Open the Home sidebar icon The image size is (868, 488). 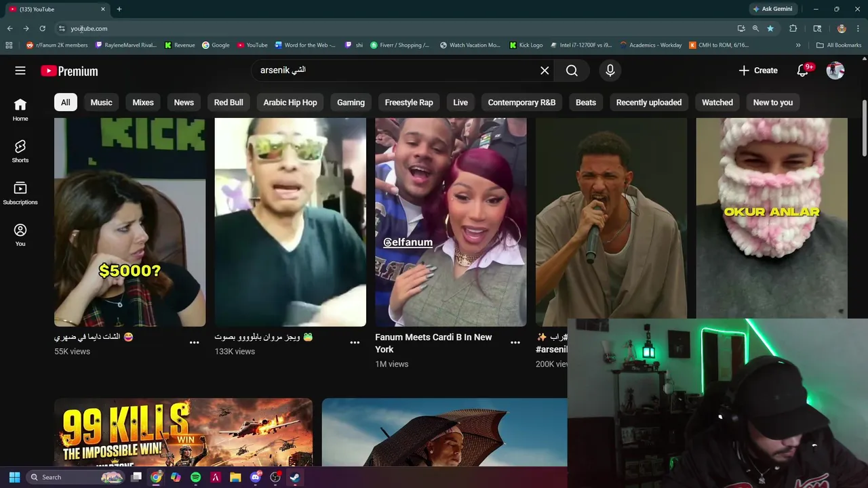(x=20, y=110)
